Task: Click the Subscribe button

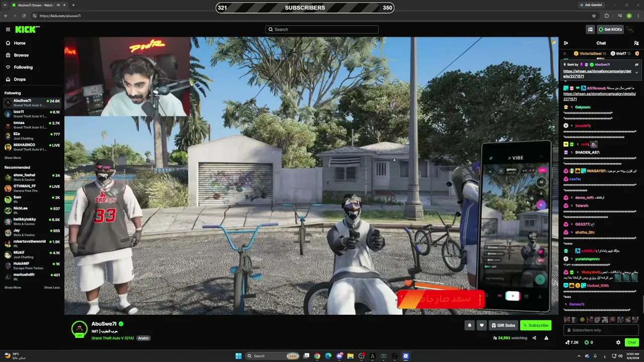Action: coord(535,325)
